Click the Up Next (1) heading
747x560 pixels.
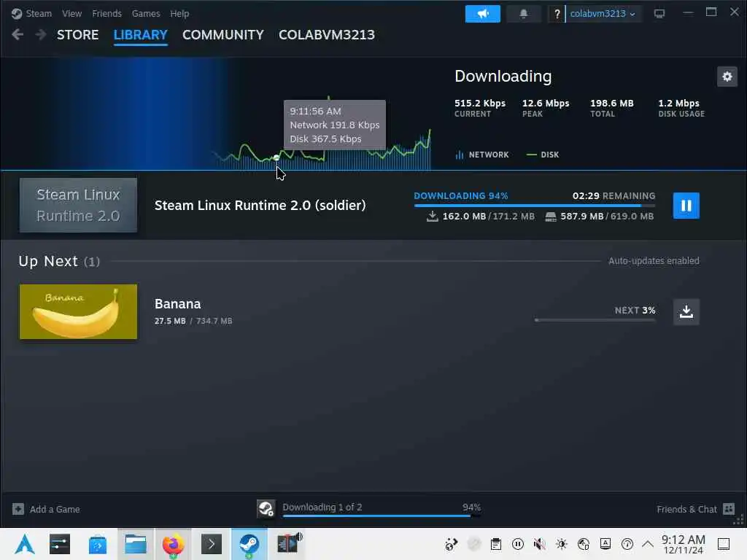pyautogui.click(x=59, y=262)
